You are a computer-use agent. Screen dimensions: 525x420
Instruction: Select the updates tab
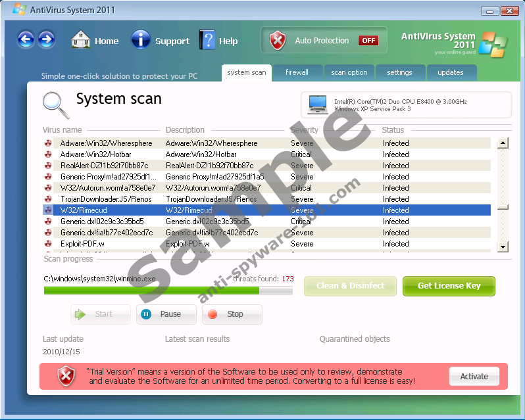[x=451, y=72]
